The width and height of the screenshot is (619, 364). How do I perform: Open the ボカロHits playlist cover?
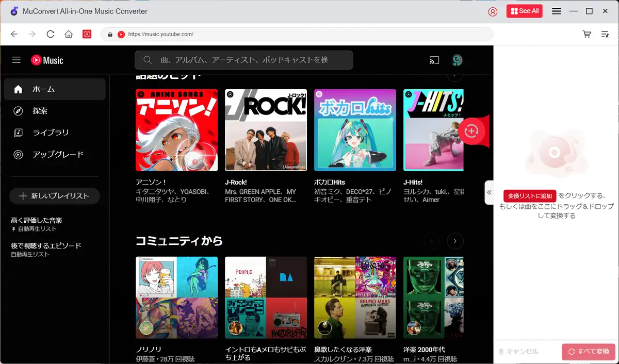[x=355, y=130]
